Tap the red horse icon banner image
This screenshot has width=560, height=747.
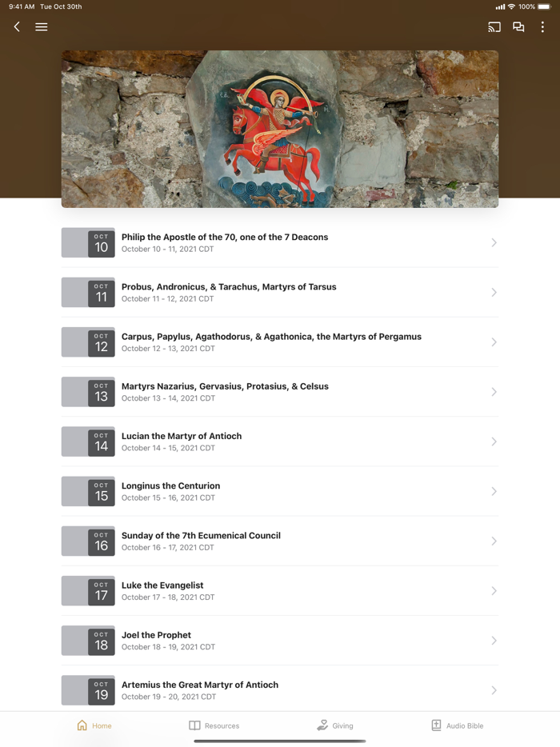tap(280, 129)
